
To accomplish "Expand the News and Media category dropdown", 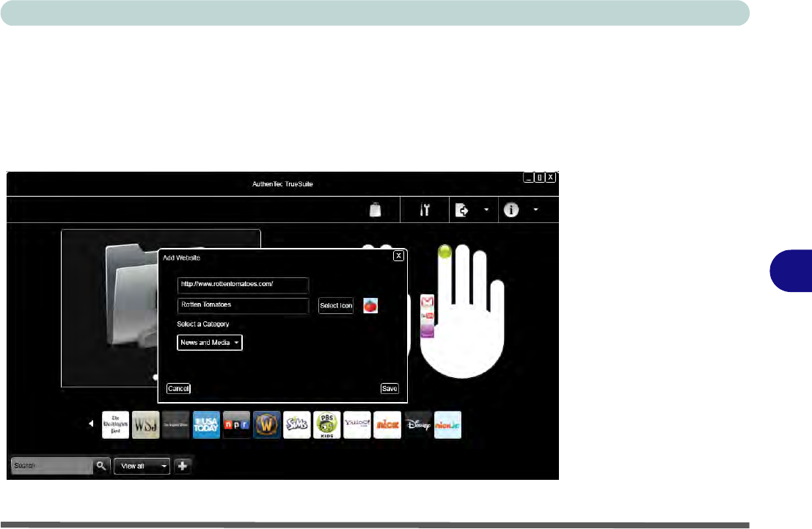I will coord(210,343).
